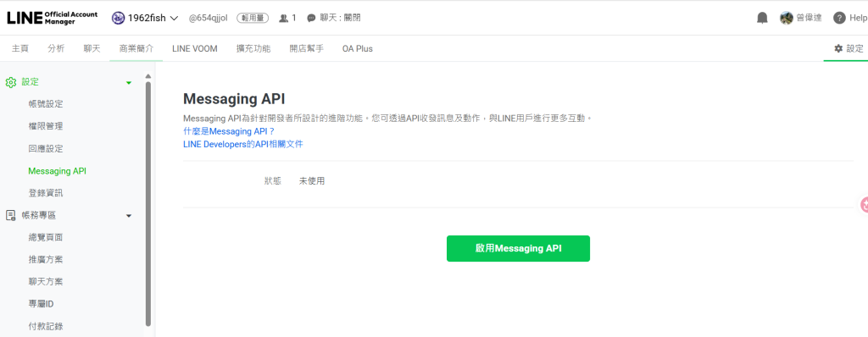Click the sidebar scrollbar thumb
This screenshot has width=868, height=337.
[147, 203]
